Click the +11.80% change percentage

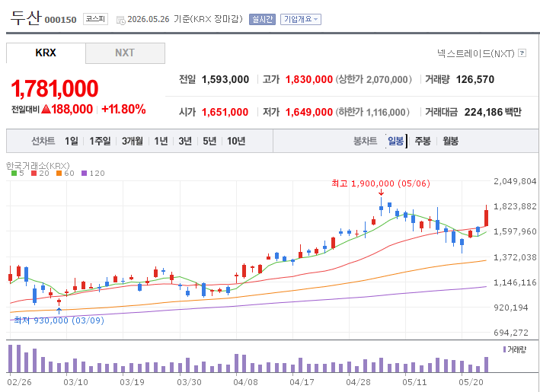(123, 110)
